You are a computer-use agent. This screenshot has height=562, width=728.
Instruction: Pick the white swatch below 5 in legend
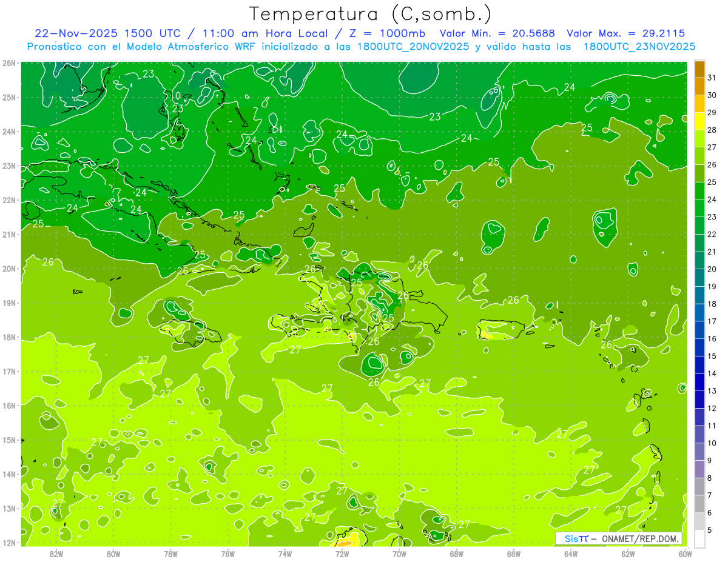[x=699, y=538]
